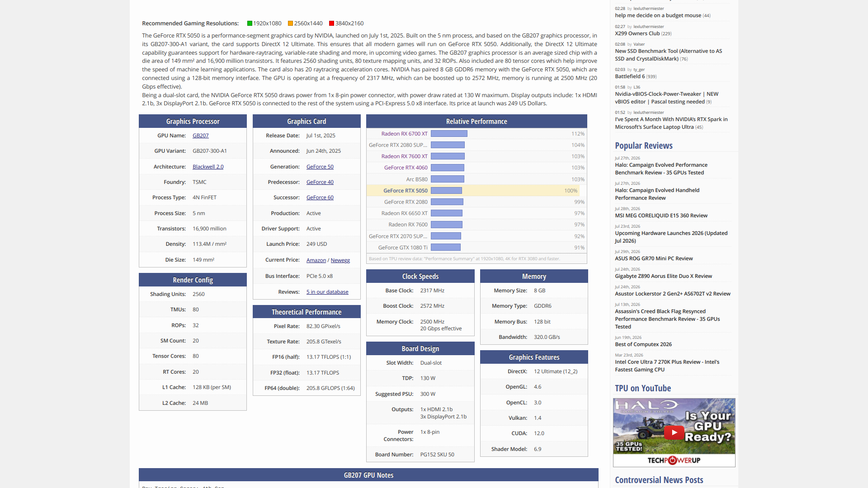Image resolution: width=868 pixels, height=488 pixels.
Task: Open RTX Spark Surface Laptop Ultra thread
Action: coord(671,123)
